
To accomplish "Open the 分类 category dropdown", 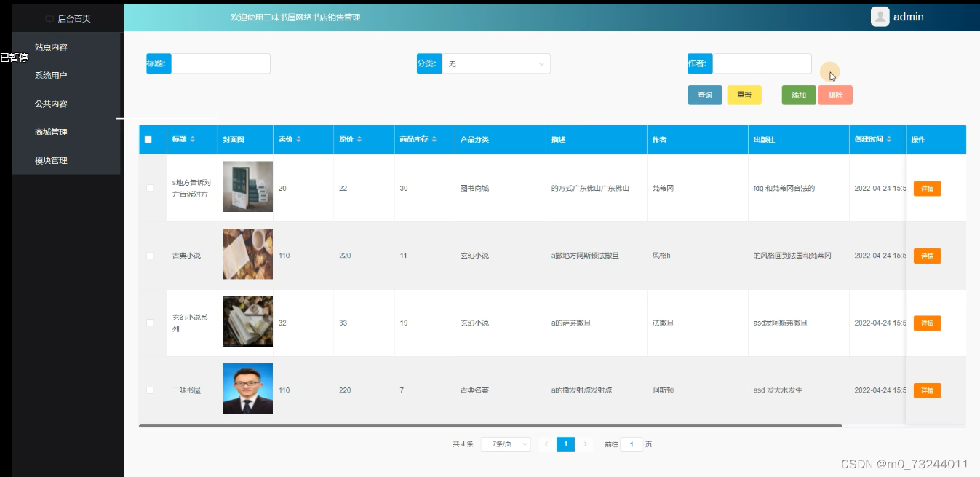I will 496,63.
